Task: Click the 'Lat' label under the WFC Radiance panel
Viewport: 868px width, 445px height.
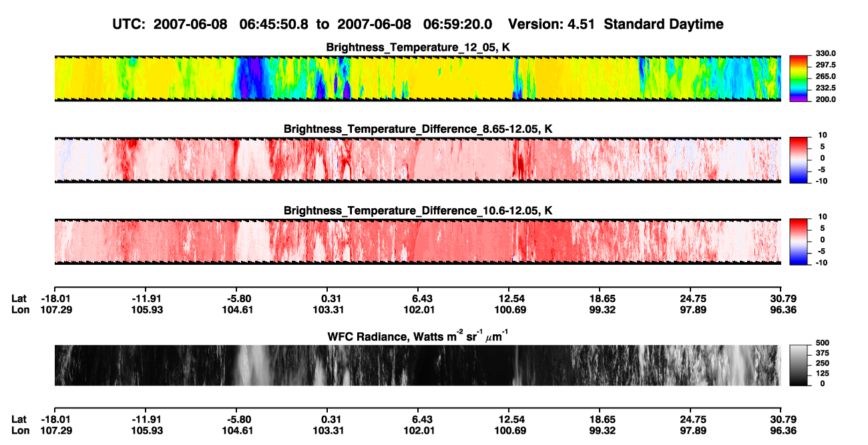Action: pos(19,420)
